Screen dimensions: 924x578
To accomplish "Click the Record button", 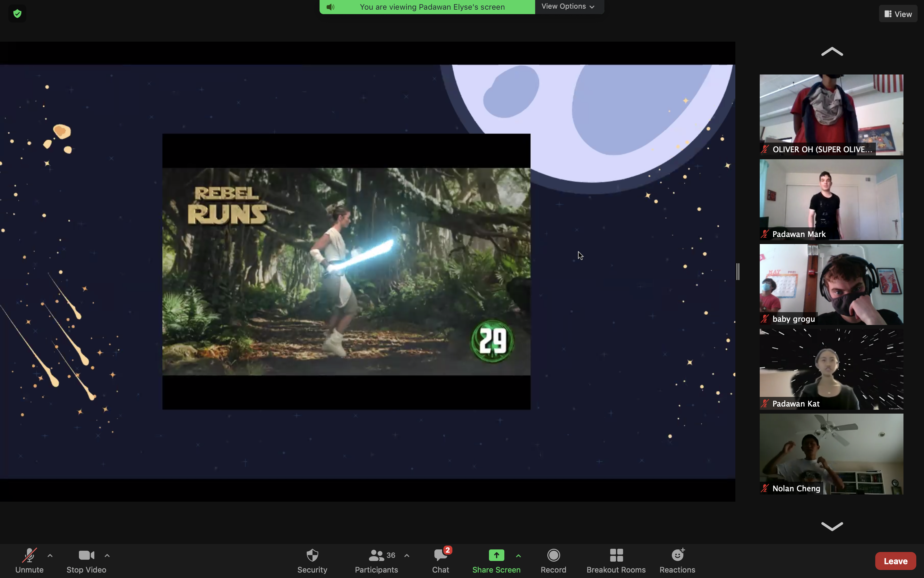I will [553, 560].
